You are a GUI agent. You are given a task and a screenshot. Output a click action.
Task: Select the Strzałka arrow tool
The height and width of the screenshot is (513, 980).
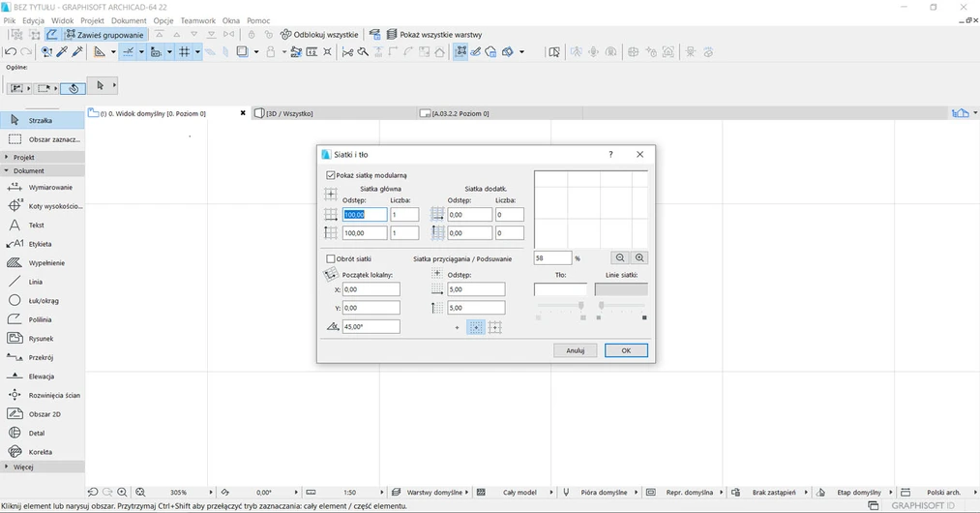(42, 120)
